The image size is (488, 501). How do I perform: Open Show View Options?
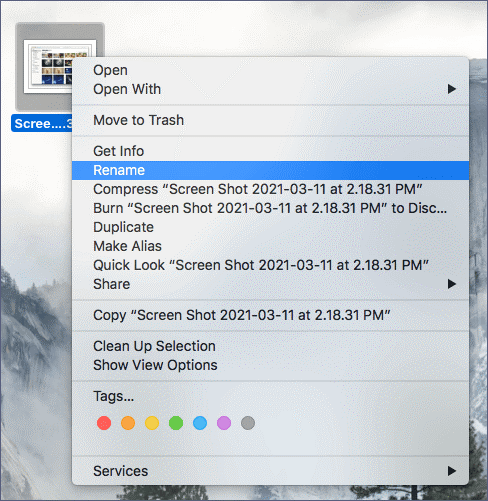coord(270,365)
